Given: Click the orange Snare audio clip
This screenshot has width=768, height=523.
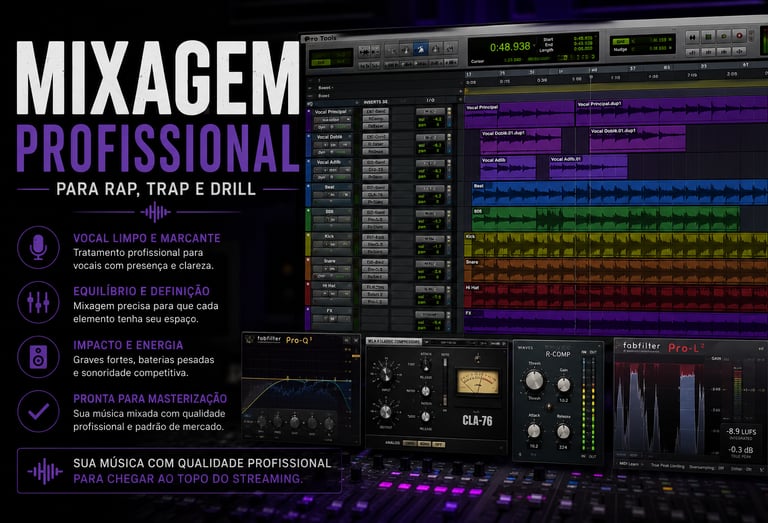Looking at the screenshot, I should point(616,270).
